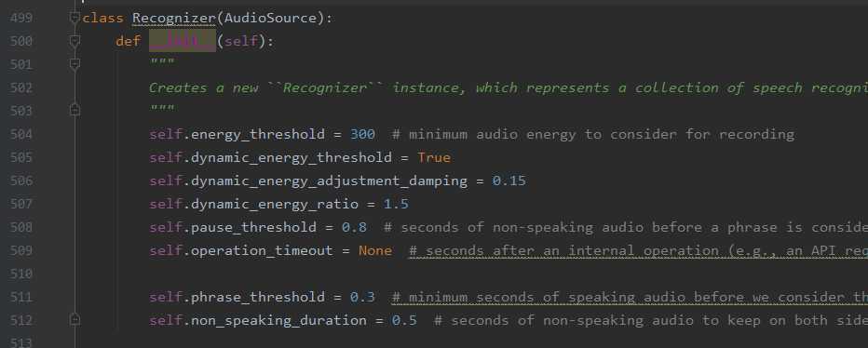Click the highlighted method name after def

(183, 41)
